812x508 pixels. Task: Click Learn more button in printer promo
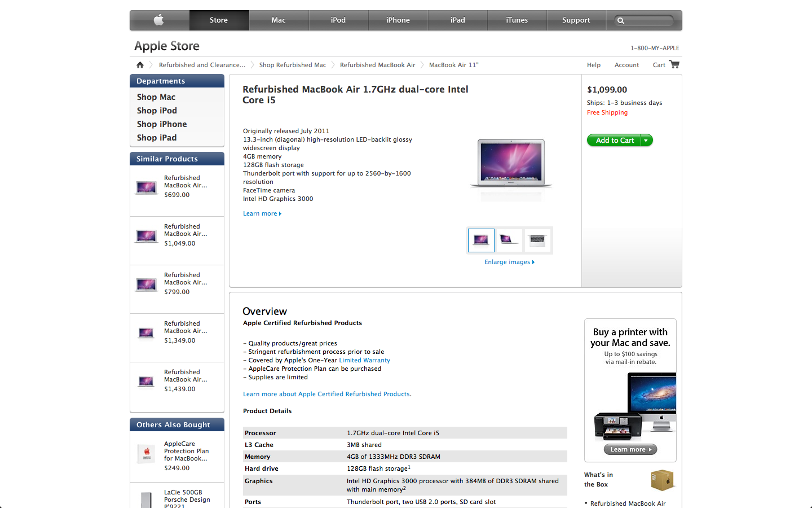[x=630, y=449]
